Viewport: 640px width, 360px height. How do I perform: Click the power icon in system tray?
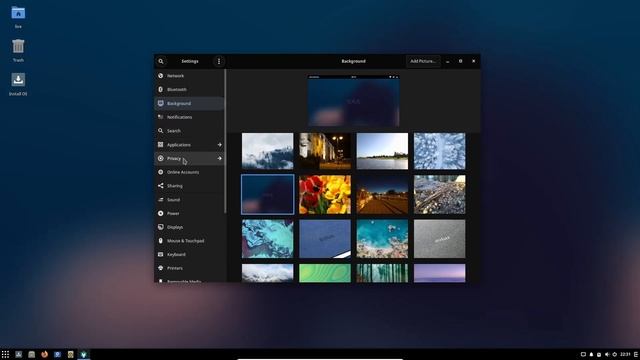pos(615,354)
